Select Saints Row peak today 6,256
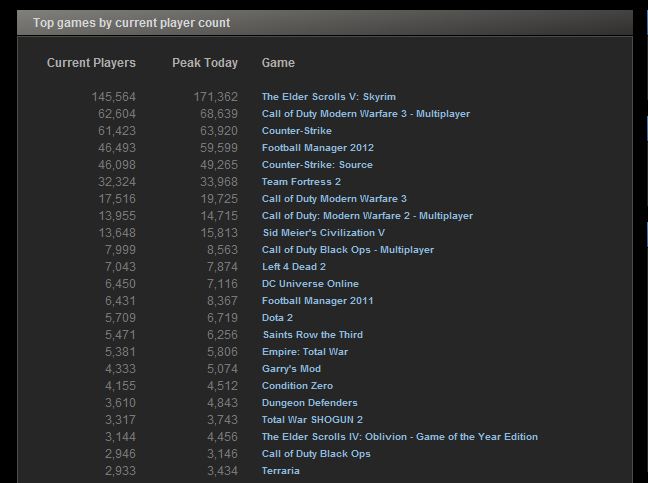This screenshot has width=648, height=483. 222,335
